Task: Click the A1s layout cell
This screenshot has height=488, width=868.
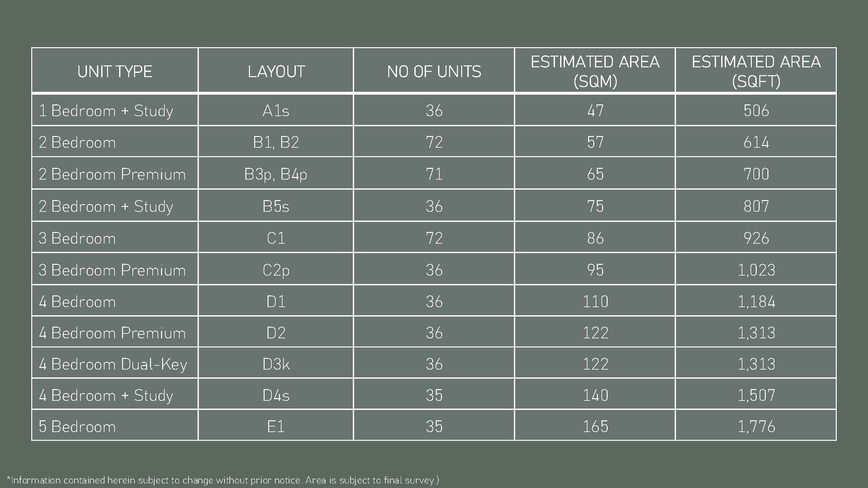Action: coord(276,111)
